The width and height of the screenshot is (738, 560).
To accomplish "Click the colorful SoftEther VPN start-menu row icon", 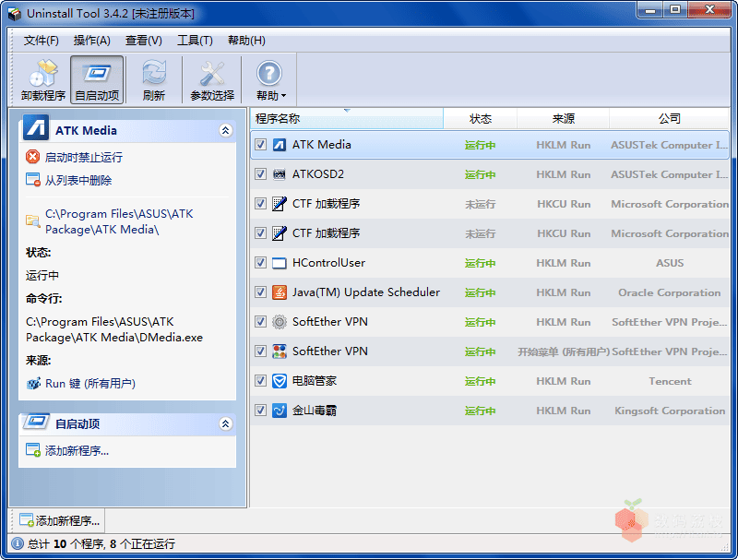I will pos(280,351).
